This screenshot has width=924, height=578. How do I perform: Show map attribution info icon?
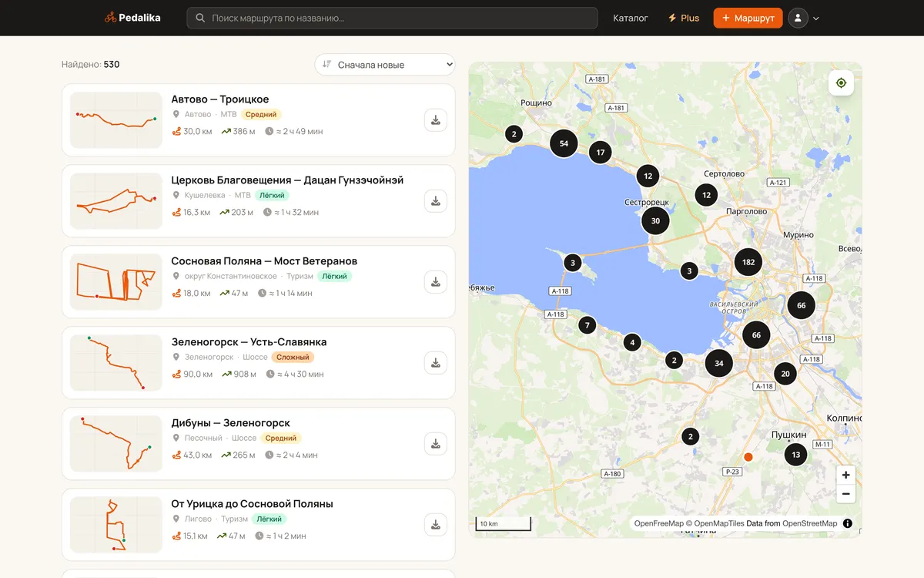pyautogui.click(x=848, y=523)
